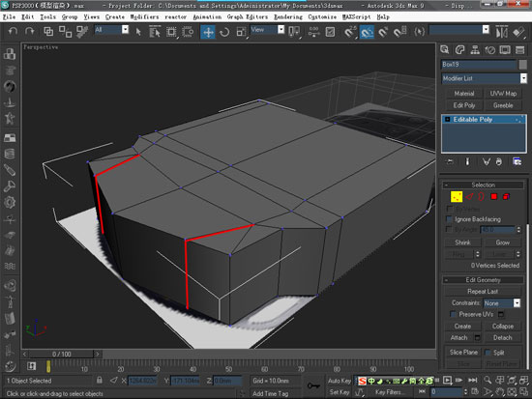This screenshot has height=399, width=532.
Task: Open the Modifier List dropdown
Action: 485,78
